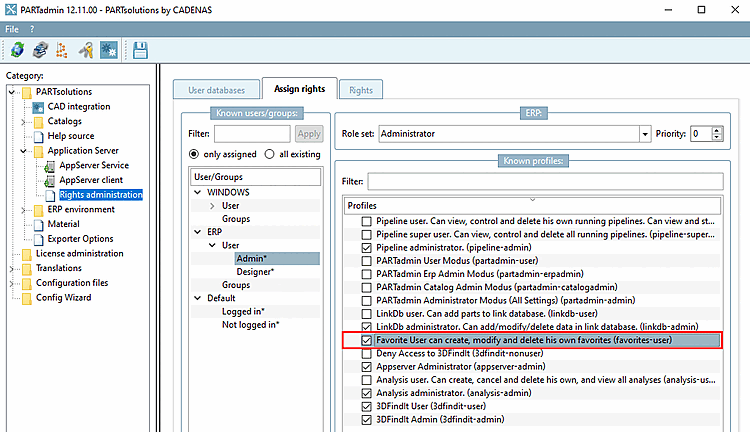Click the PARTsolutions folder icon
This screenshot has width=750, height=432.
tap(27, 92)
